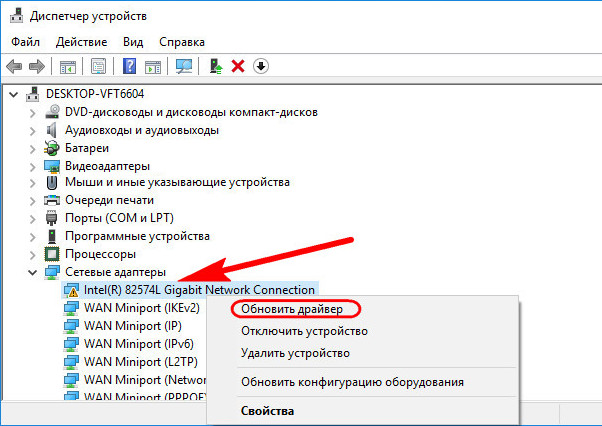Click the Show/Hide console tree icon
Screen dimensions: 602x426
(68, 66)
